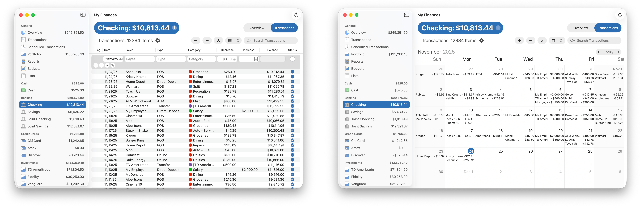
Task: Toggle the empty status circle in the entry row
Action: click(x=292, y=59)
